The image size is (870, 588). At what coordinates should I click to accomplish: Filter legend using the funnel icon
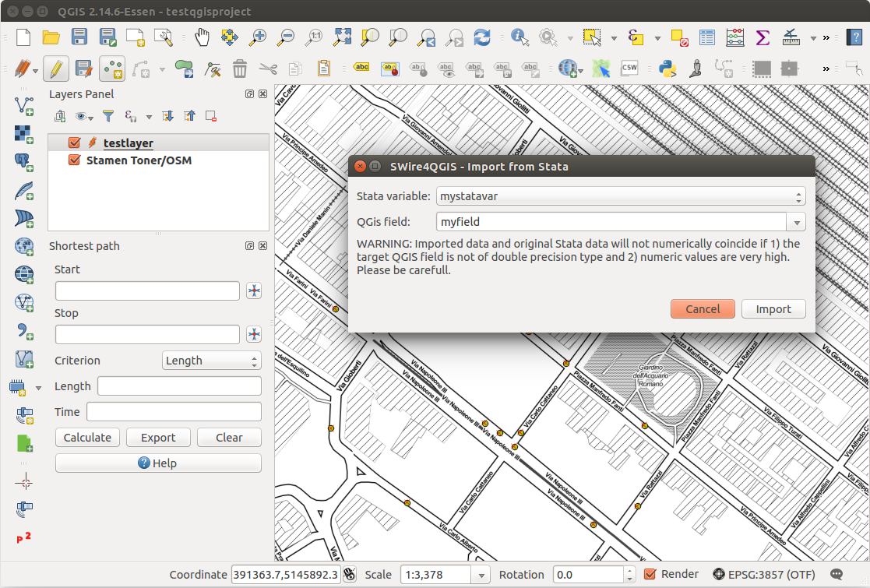108,116
